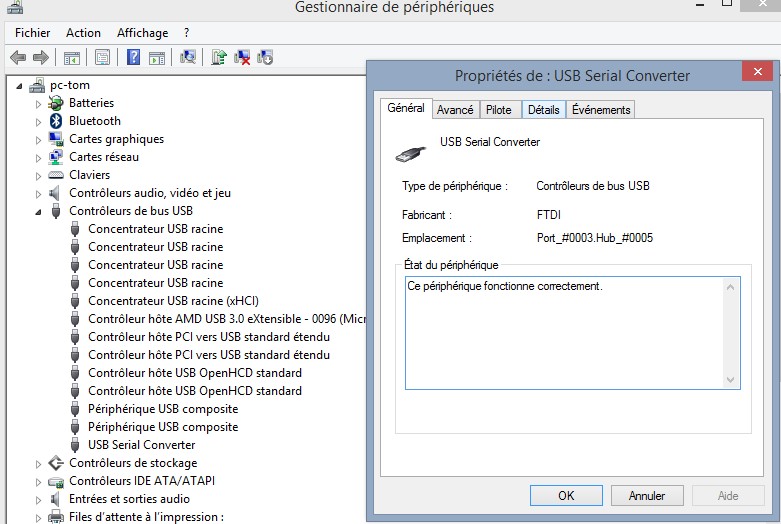The width and height of the screenshot is (781, 524).
Task: Click the disable device down-arrow icon
Action: click(265, 57)
